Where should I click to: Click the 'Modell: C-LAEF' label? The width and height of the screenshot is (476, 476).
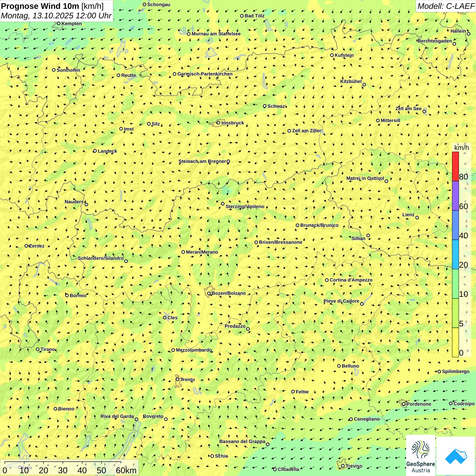[x=445, y=6]
